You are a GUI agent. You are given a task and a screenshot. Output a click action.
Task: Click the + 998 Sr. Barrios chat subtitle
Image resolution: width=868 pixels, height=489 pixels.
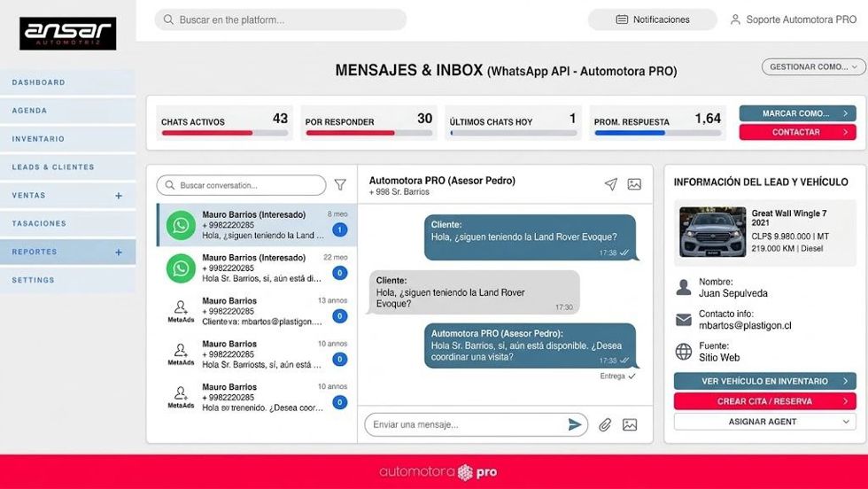[399, 192]
